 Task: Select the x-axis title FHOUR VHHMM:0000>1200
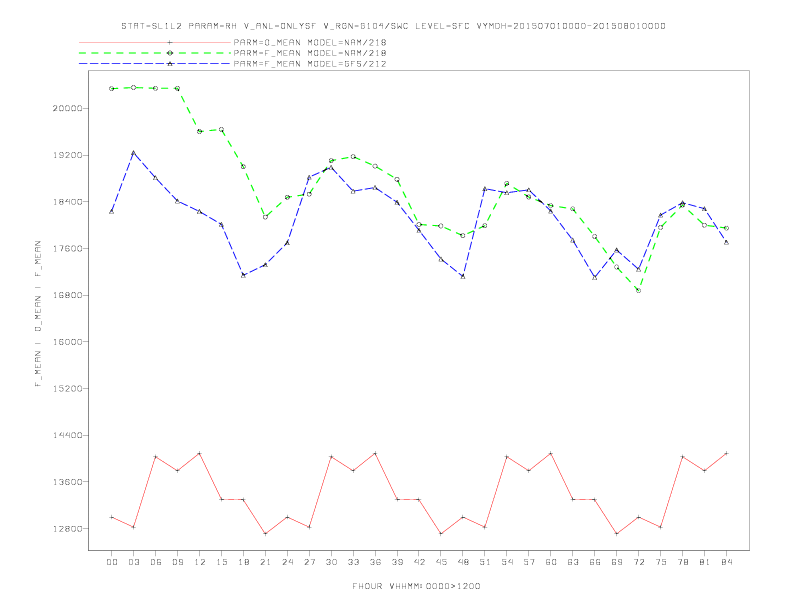point(416,586)
